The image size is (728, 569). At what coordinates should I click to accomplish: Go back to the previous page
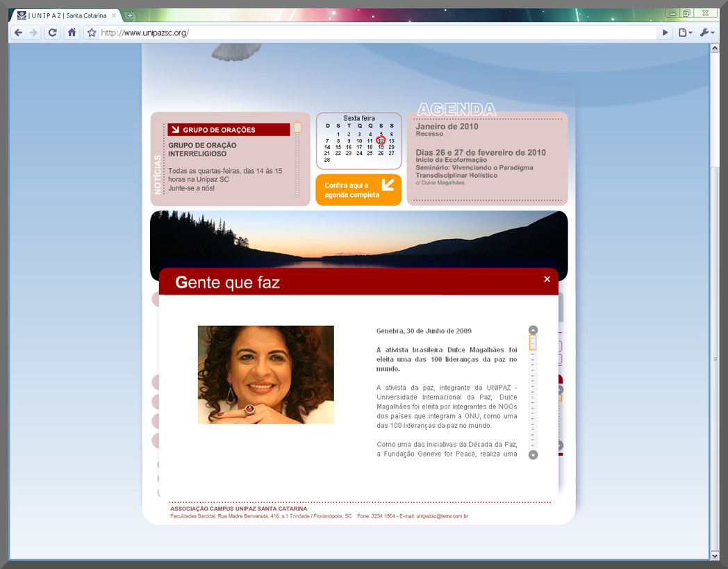pyautogui.click(x=18, y=33)
